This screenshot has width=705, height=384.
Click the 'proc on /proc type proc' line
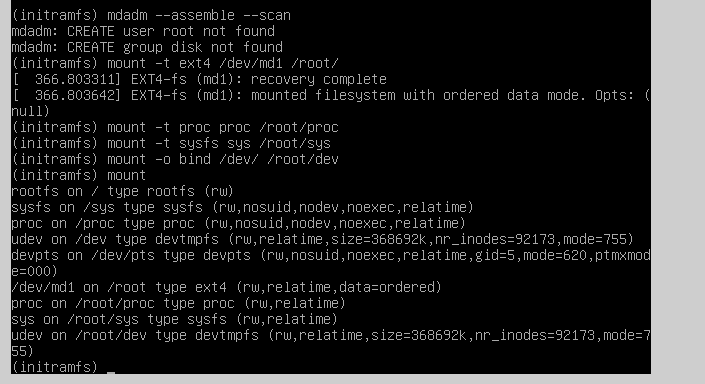238,223
